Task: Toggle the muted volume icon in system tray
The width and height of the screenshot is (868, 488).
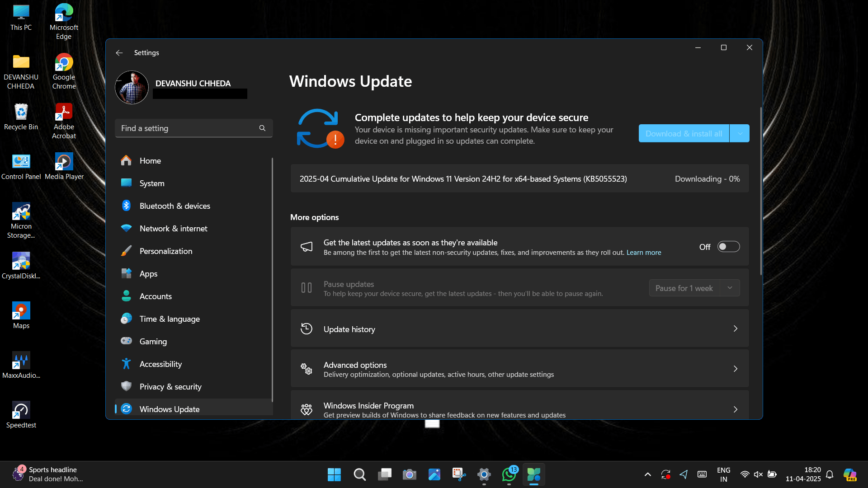Action: (x=758, y=474)
